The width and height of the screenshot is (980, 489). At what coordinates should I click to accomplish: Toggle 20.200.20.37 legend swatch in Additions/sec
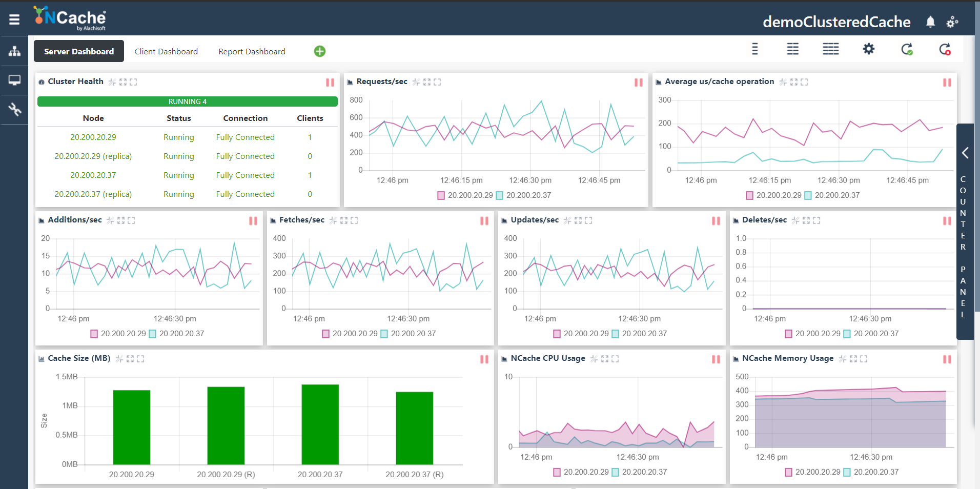[152, 334]
